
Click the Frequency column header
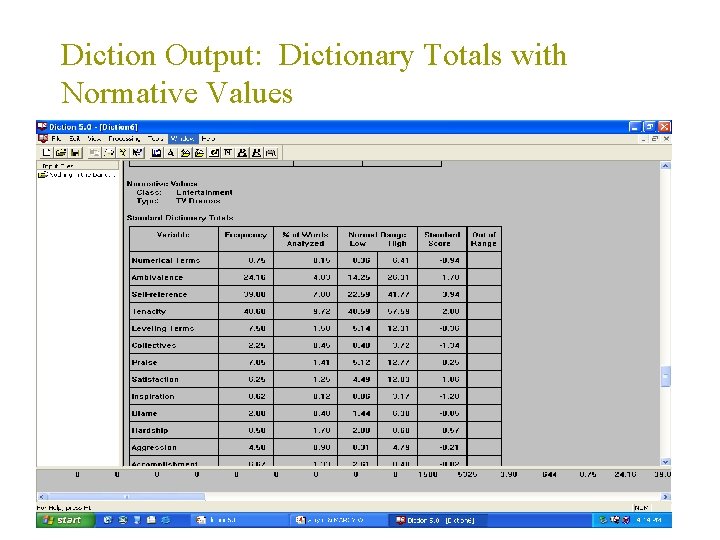[246, 235]
